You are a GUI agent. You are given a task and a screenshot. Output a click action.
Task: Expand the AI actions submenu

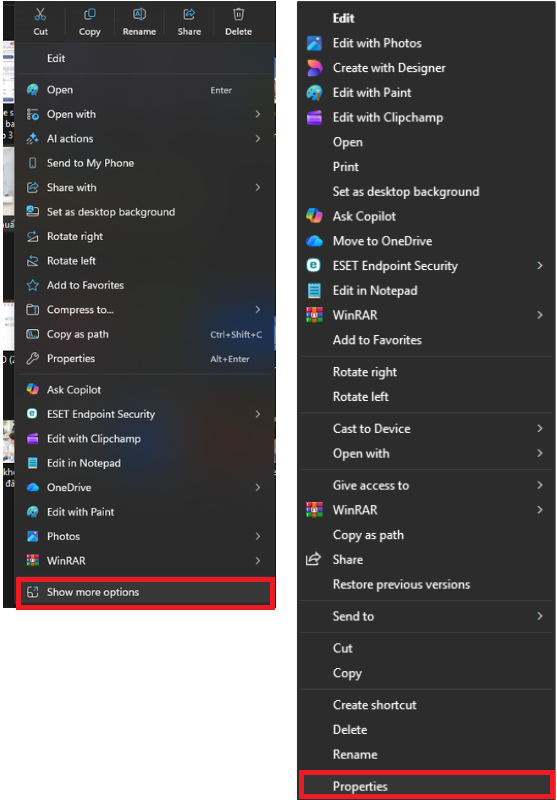[x=258, y=139]
